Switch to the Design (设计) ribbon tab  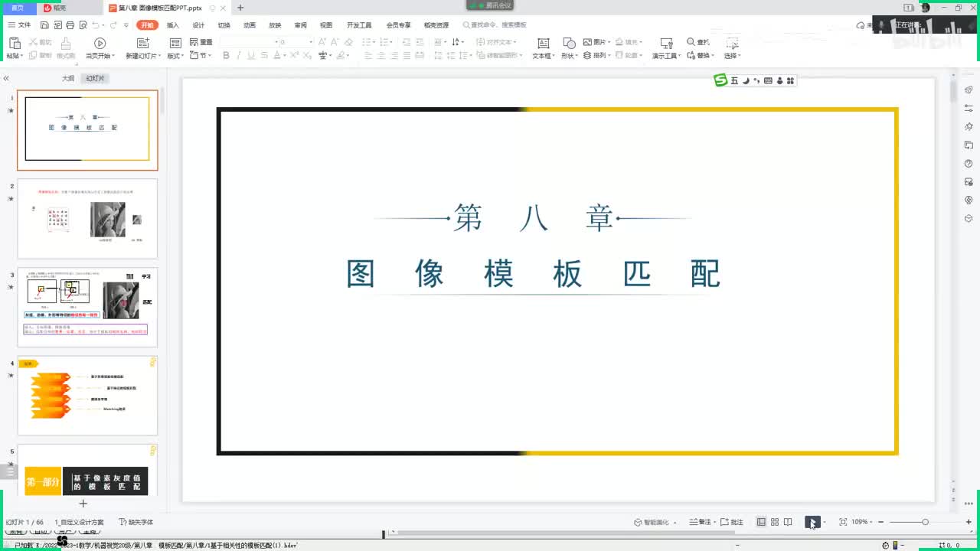tap(198, 25)
